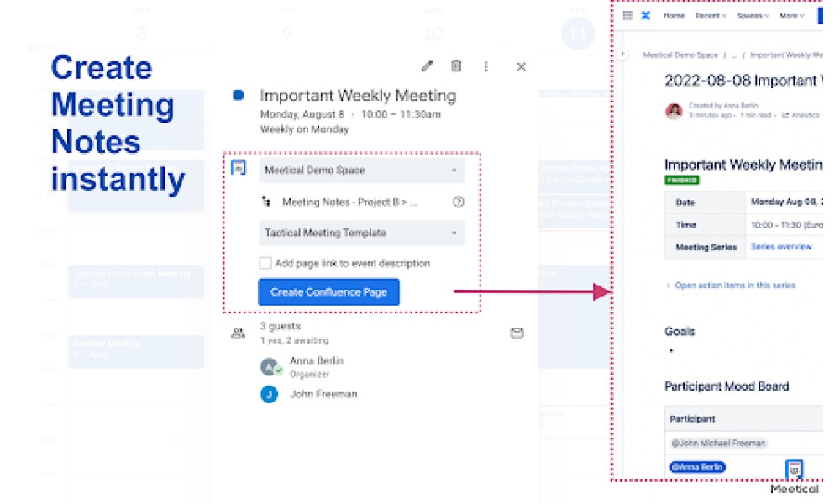Close the event details popup
Screen dimensions: 840x504
pos(522,67)
